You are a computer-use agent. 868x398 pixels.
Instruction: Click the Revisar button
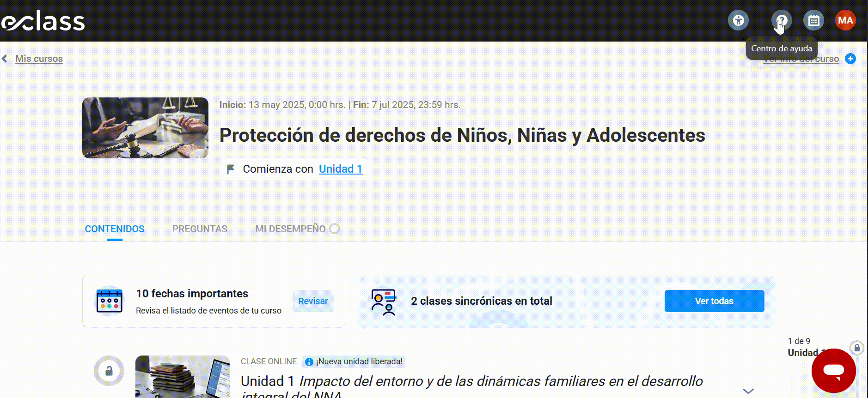coord(313,301)
